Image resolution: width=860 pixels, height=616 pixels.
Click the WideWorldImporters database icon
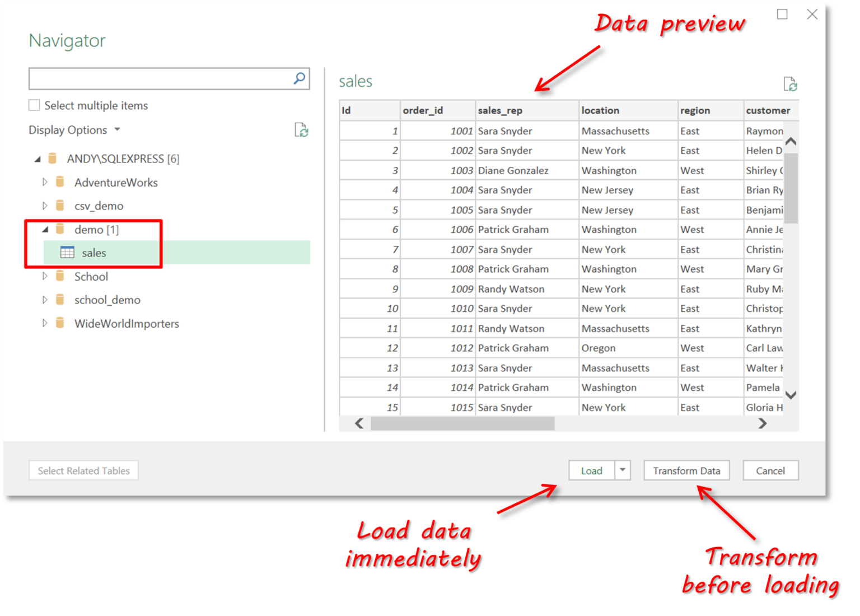pyautogui.click(x=60, y=323)
